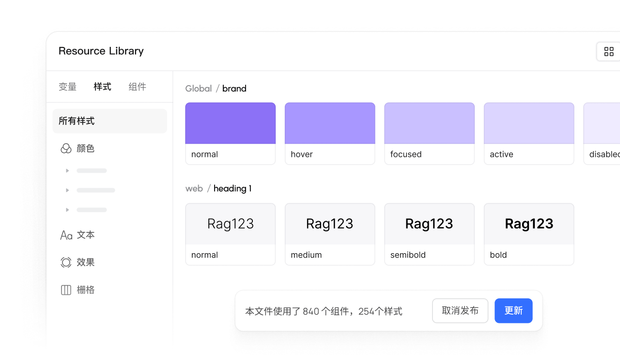This screenshot has height=364, width=620.
Task: Select the 样式 tab
Action: [x=102, y=87]
